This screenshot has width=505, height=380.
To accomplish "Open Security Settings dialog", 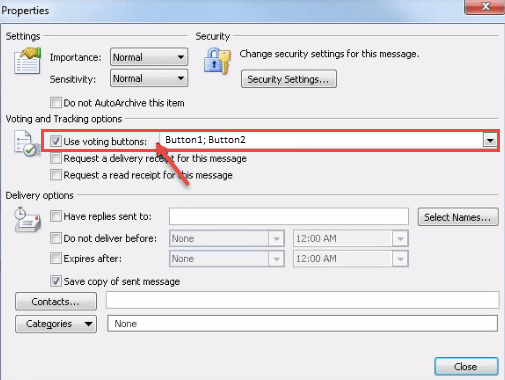I will [289, 79].
